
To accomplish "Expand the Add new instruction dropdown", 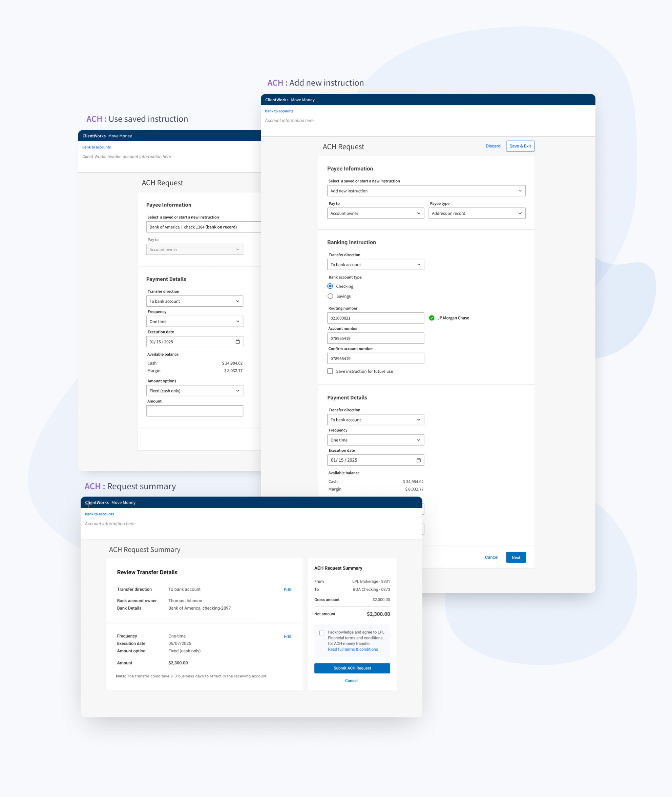I will pos(426,190).
